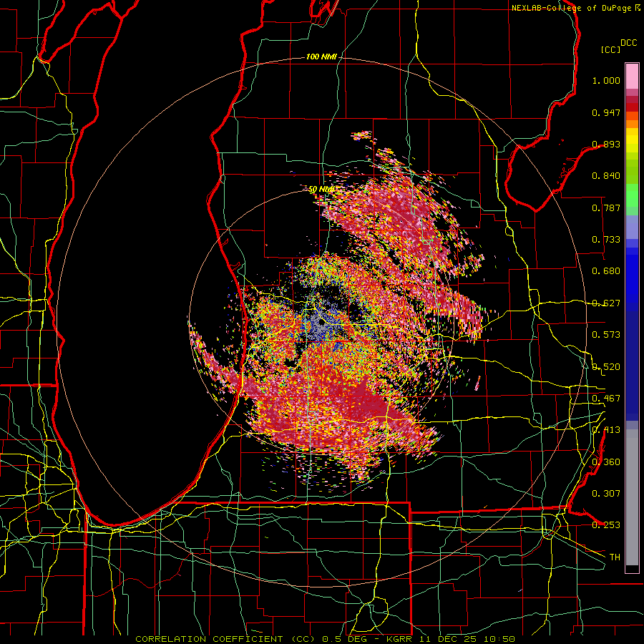The image size is (644, 644).
Task: Pick the 0.680 scale label
Action: tap(606, 271)
